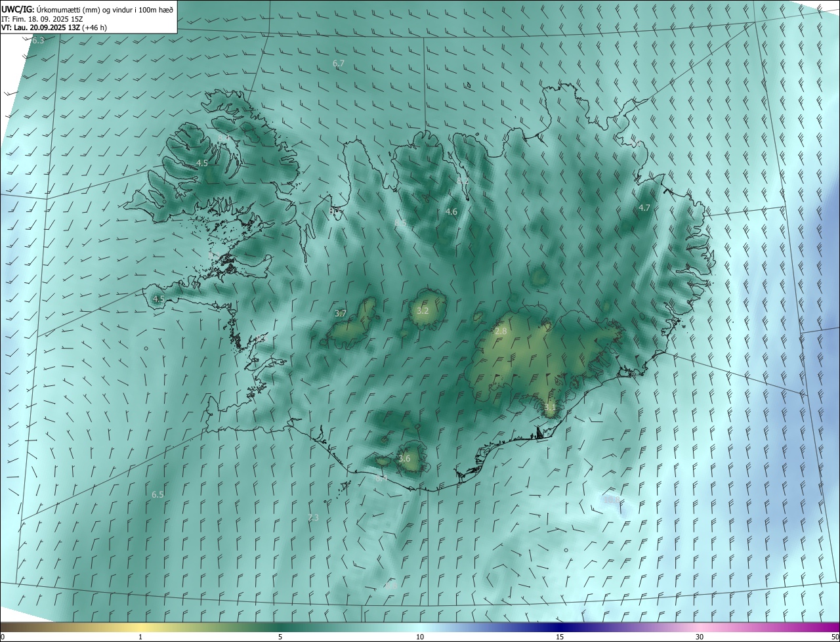
Task: Click the title 'Úrkomumætti (mm) og vindur í 100m hæð'
Action: click(x=105, y=9)
